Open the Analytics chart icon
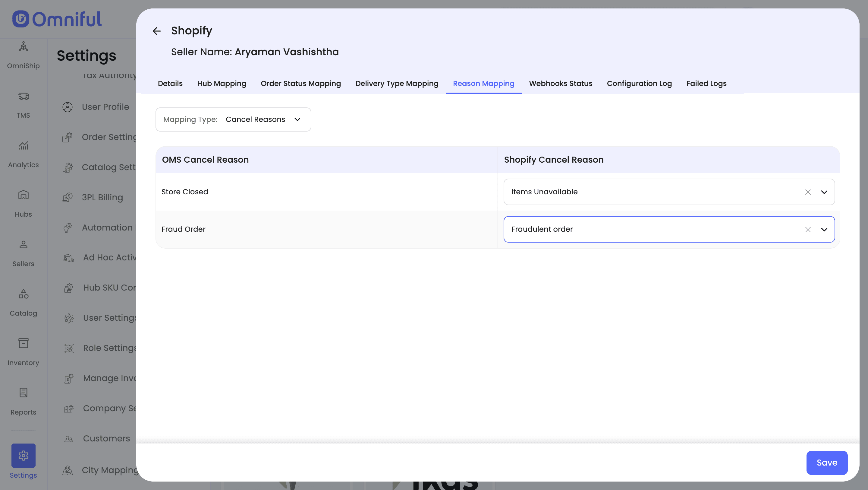Screen dimensions: 868x490 23,146
